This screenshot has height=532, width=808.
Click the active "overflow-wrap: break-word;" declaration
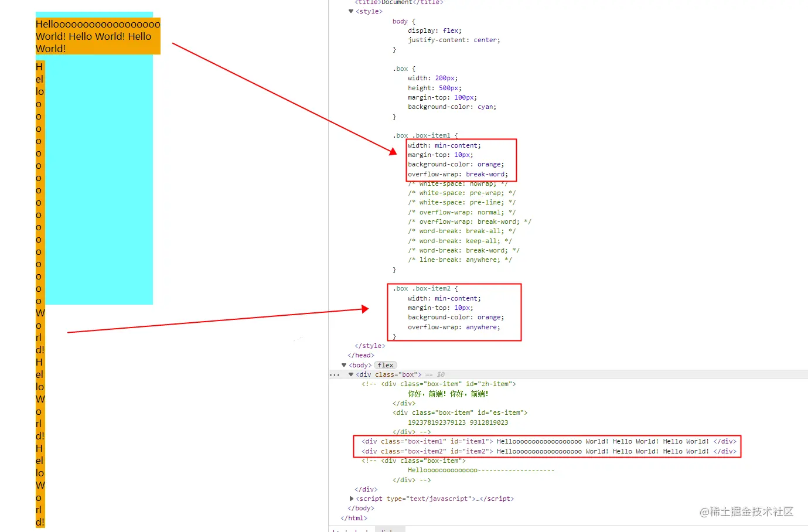458,174
